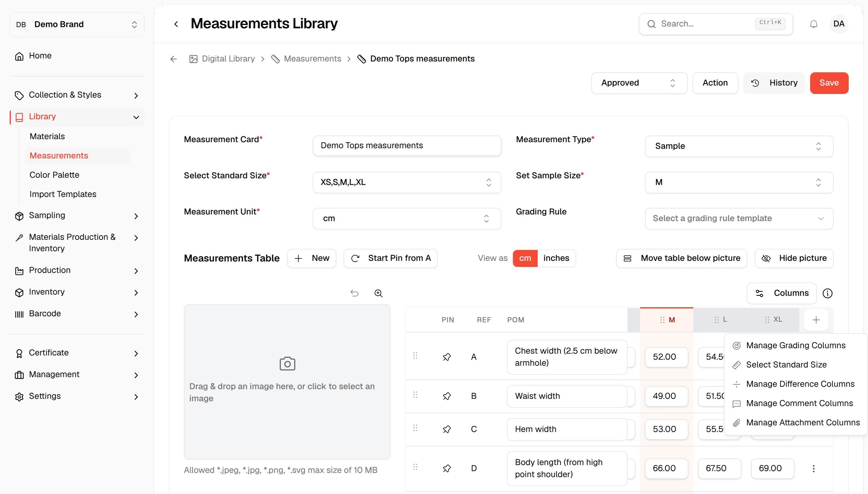Click the Search input field
The width and height of the screenshot is (868, 494).
715,24
